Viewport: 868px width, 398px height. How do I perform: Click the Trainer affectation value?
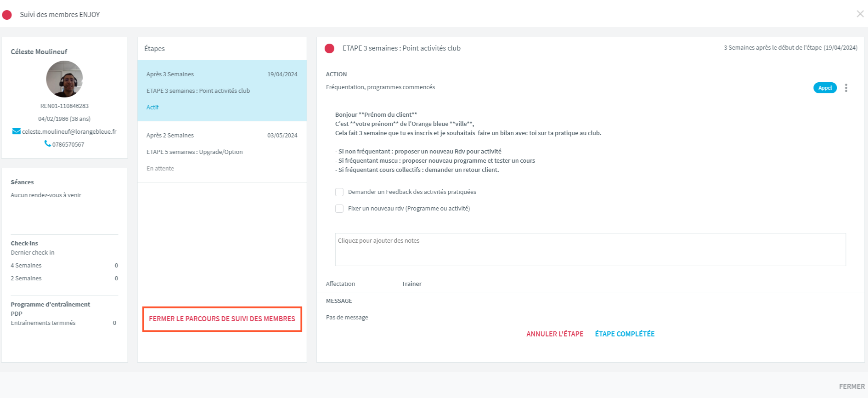[x=411, y=284]
